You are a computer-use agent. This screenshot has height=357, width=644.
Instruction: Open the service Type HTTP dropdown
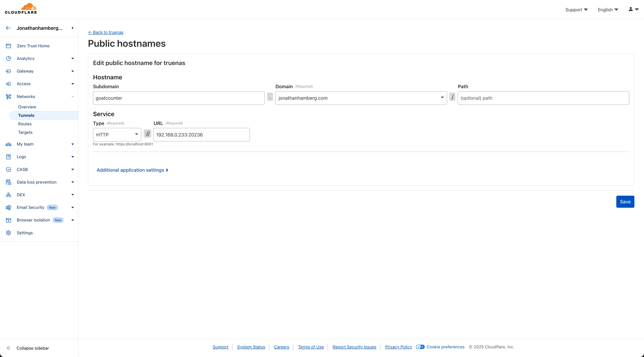[x=117, y=135]
